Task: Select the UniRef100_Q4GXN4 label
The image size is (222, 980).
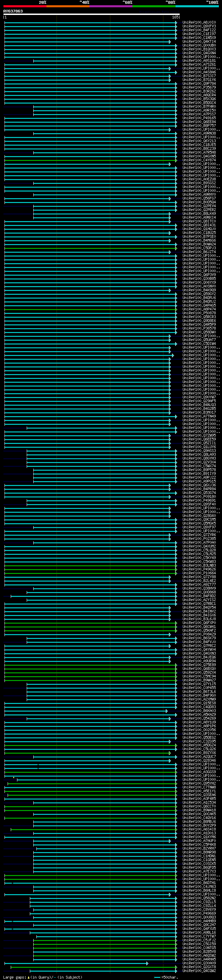Action: pos(199,53)
